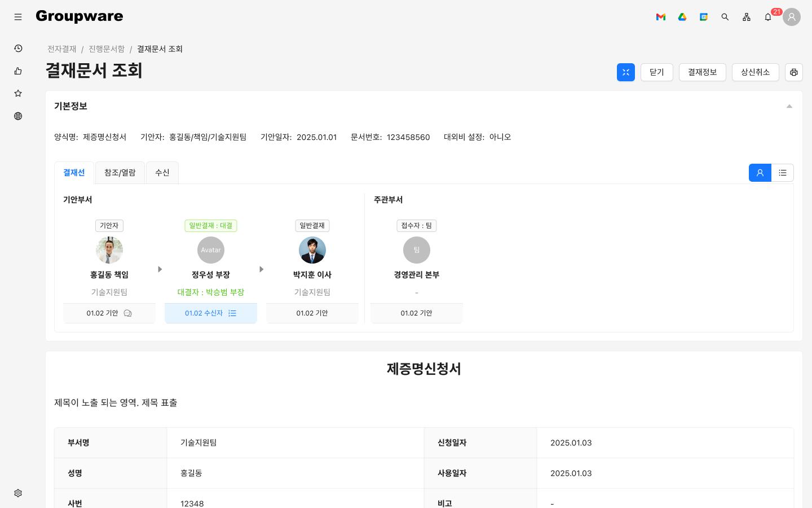
Task: Open settings gear at the bottom sidebar
Action: click(18, 493)
